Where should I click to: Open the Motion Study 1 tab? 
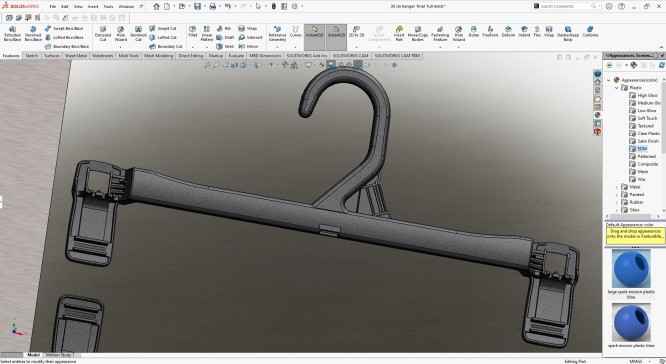(x=60, y=355)
